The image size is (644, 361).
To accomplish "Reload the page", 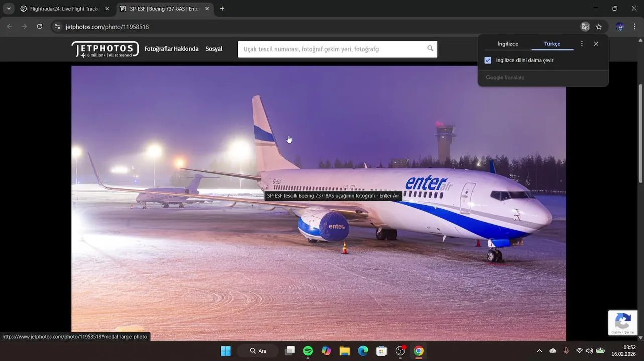I will [x=40, y=27].
